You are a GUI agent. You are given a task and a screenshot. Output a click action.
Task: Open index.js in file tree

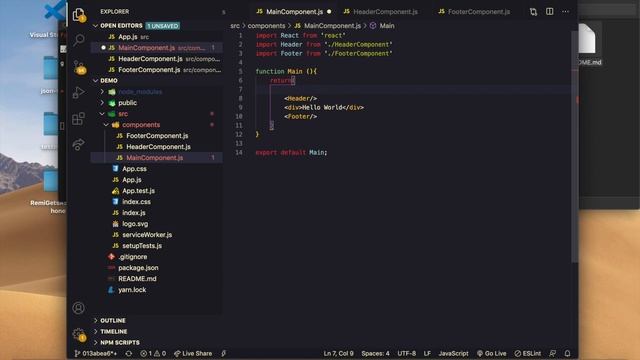133,213
